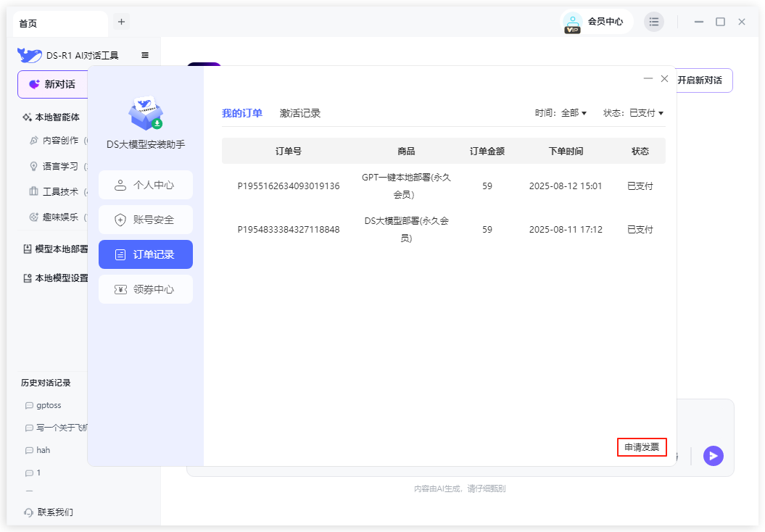Switch to 我的订单 tab
The width and height of the screenshot is (765, 532).
click(x=242, y=113)
